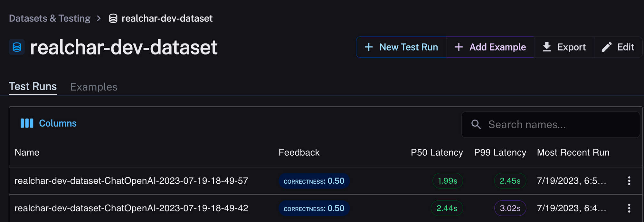Open the three-dot menu for run 18-49-57
The height and width of the screenshot is (222, 644).
tap(629, 181)
